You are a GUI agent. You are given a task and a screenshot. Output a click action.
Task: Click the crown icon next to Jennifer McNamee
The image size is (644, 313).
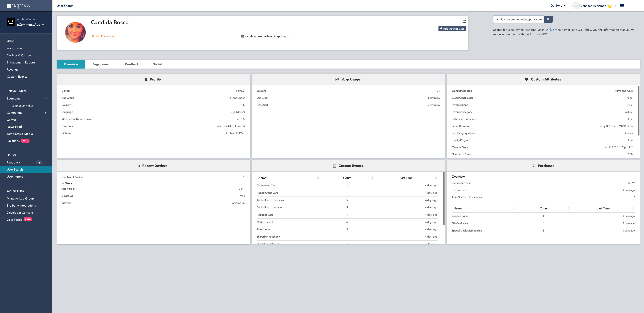[x=610, y=6]
